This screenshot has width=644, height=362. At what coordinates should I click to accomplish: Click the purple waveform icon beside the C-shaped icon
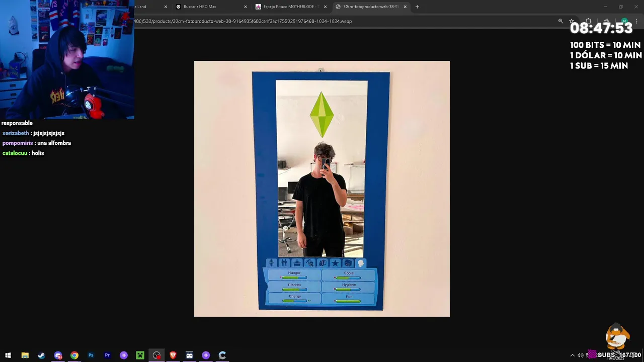(206, 355)
